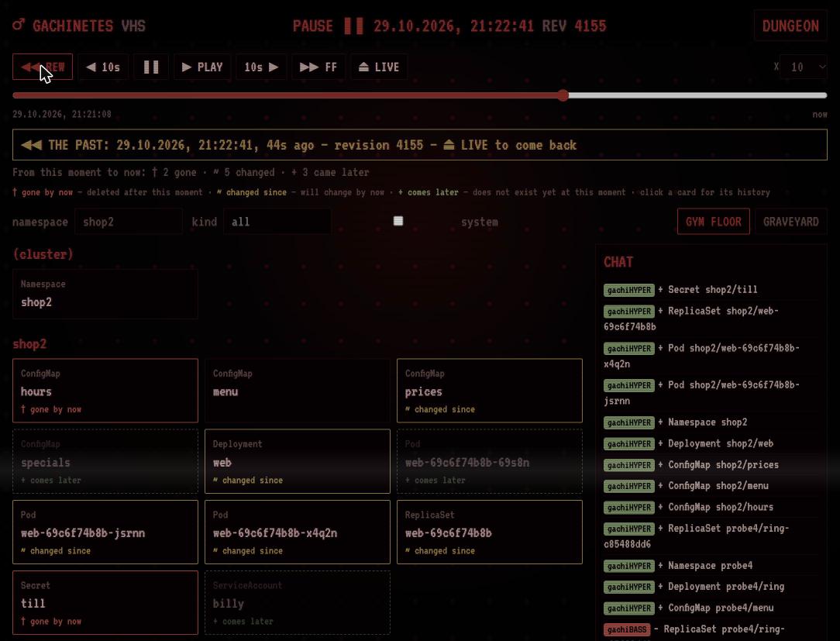Viewport: 840px width, 641px height.
Task: Click the gachiBASS badge in chat
Action: click(627, 629)
